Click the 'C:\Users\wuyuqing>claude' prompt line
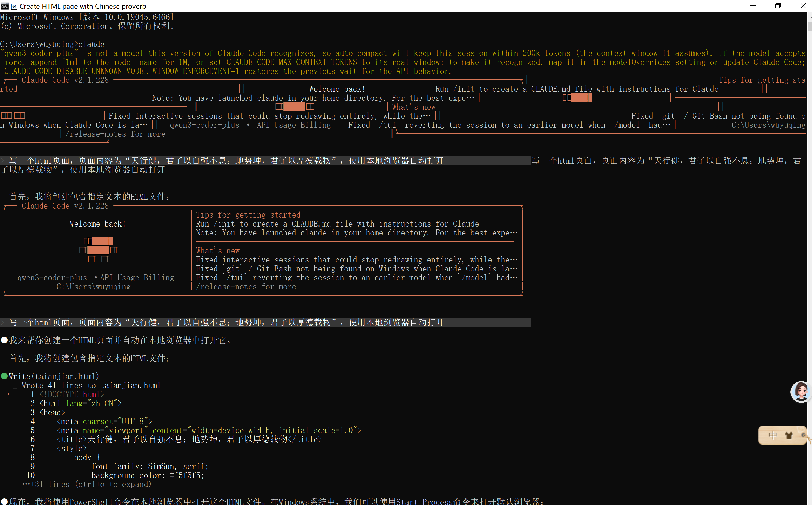 click(53, 44)
